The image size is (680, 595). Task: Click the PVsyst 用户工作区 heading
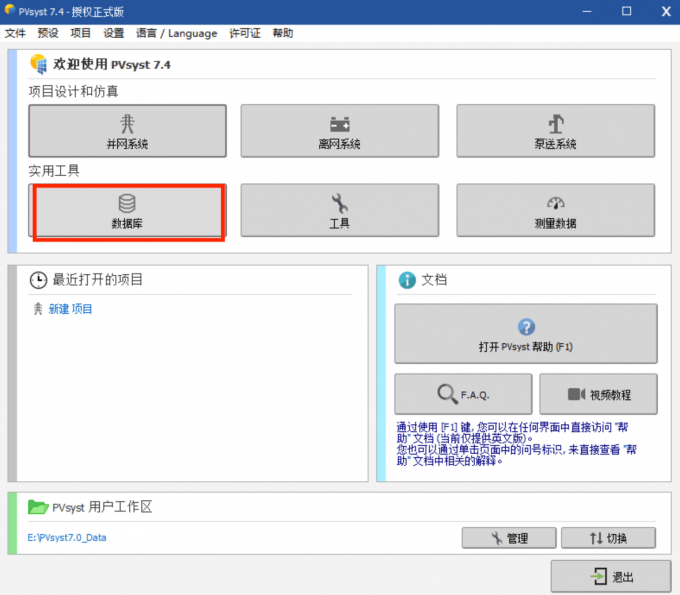pyautogui.click(x=102, y=507)
